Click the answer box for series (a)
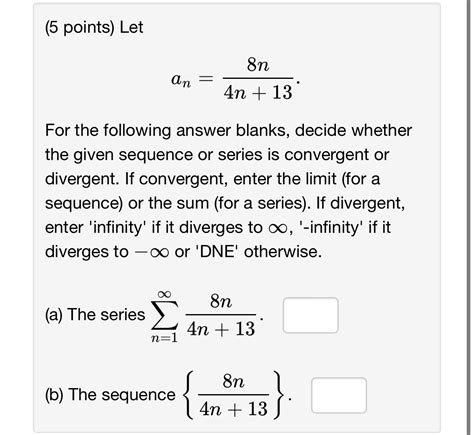474x435 pixels. point(311,315)
